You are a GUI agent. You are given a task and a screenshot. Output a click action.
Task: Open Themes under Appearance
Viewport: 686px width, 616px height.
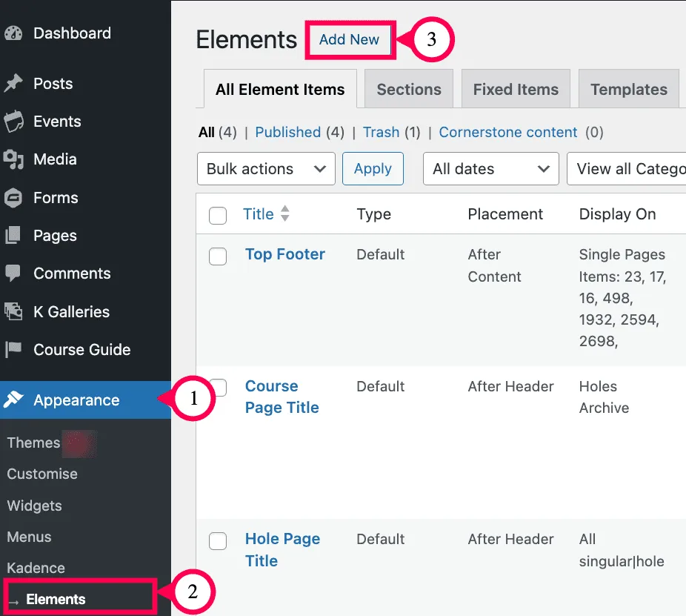(33, 443)
